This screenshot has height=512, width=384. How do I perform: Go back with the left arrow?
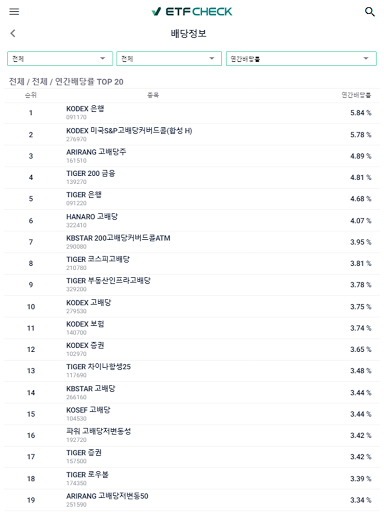tap(13, 33)
